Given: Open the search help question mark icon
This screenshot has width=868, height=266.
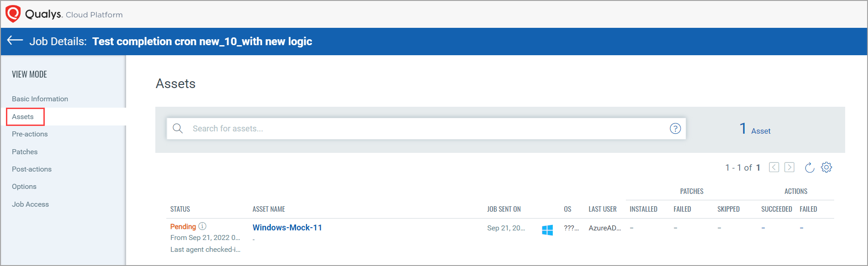Looking at the screenshot, I should (x=675, y=129).
